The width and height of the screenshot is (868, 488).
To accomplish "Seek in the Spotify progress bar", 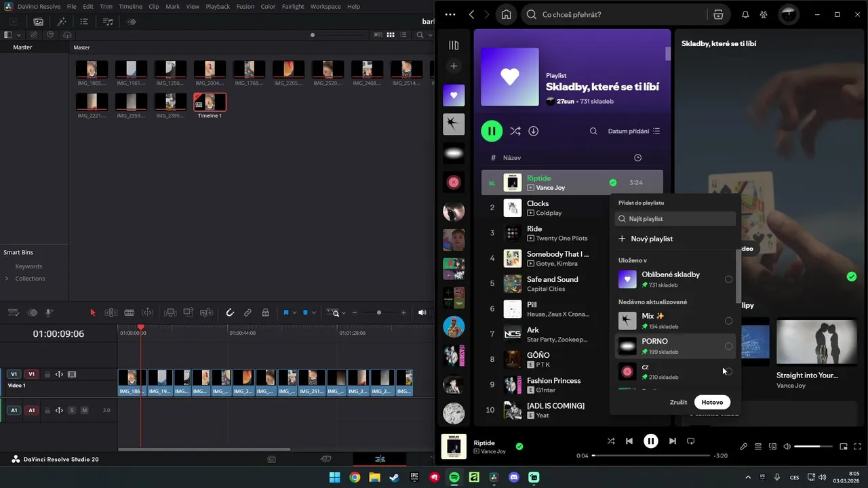I will coord(651,455).
